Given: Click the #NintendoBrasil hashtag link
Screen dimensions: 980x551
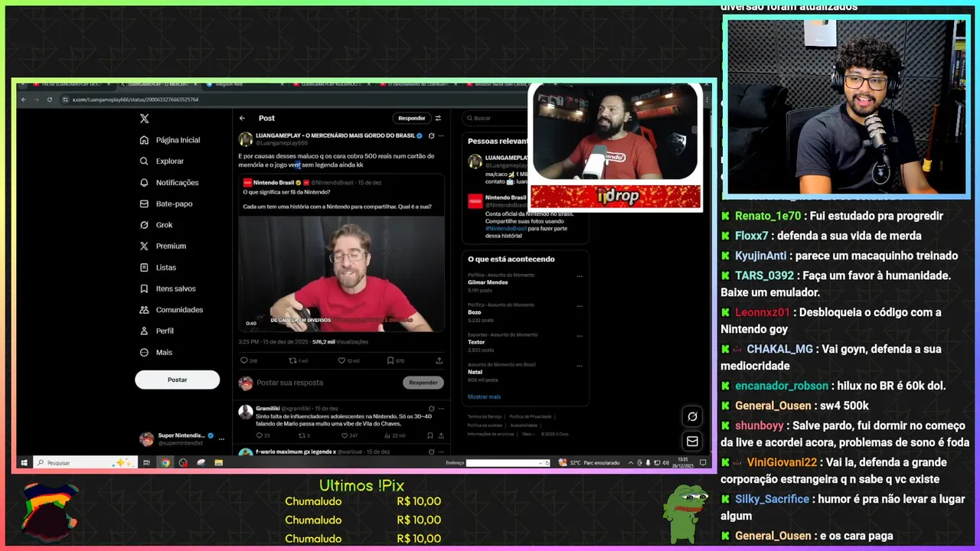Looking at the screenshot, I should click(x=506, y=228).
